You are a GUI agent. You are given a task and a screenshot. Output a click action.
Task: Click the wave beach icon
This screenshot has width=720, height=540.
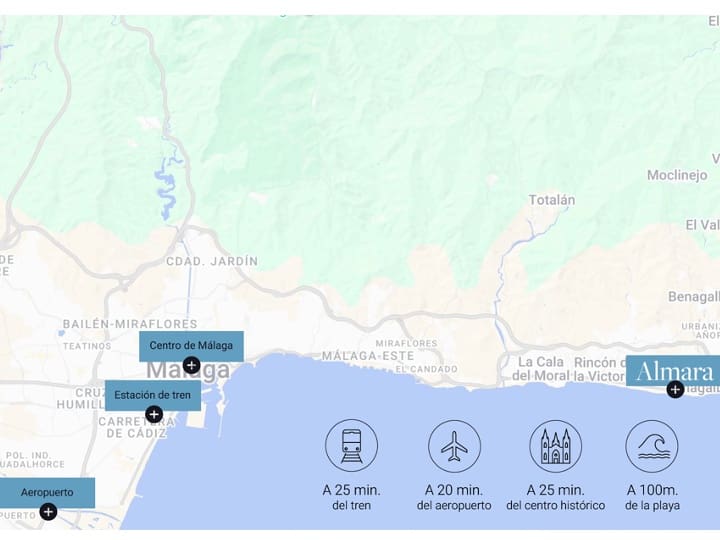coord(652,445)
